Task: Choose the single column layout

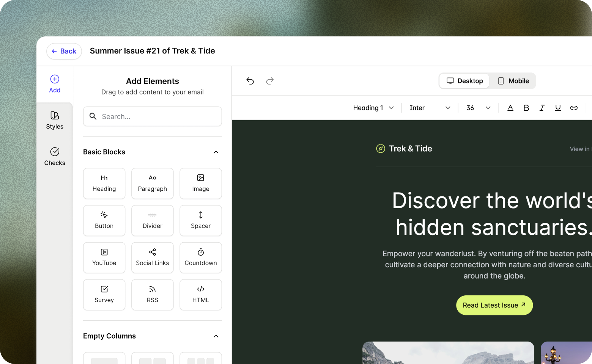Action: [x=104, y=358]
